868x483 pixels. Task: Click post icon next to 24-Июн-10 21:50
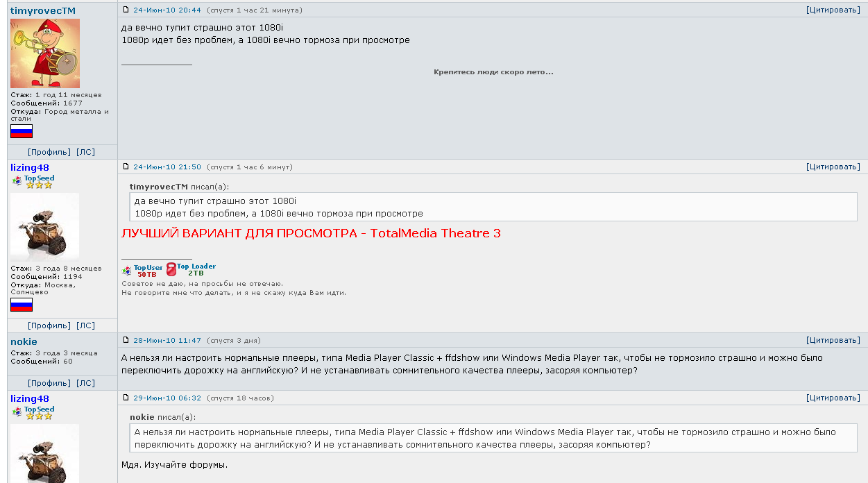(126, 167)
